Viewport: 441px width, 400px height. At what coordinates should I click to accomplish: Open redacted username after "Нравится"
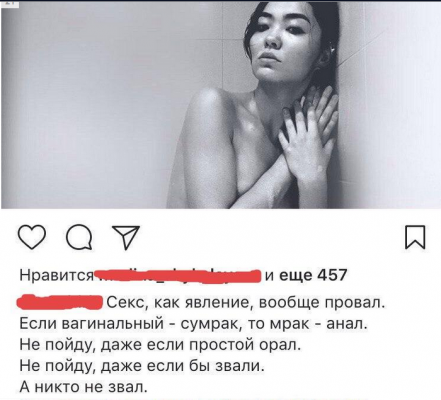click(177, 277)
